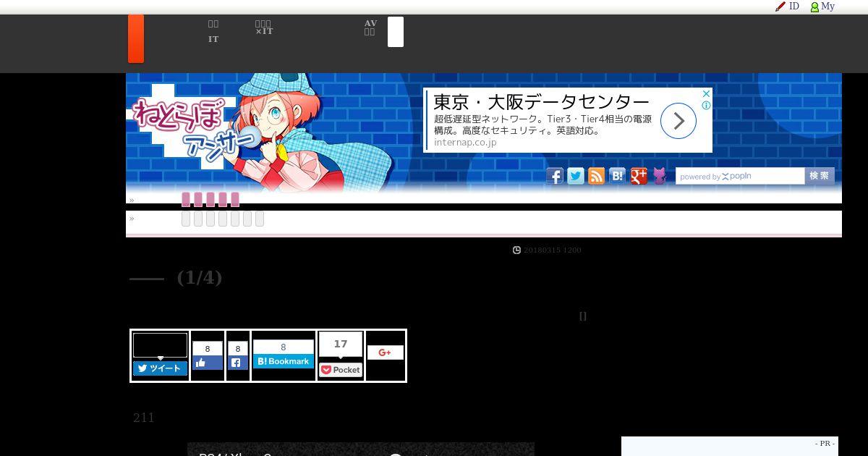Open the 東京・大阪データセンター ad headline
This screenshot has height=456, width=868.
pos(542,101)
